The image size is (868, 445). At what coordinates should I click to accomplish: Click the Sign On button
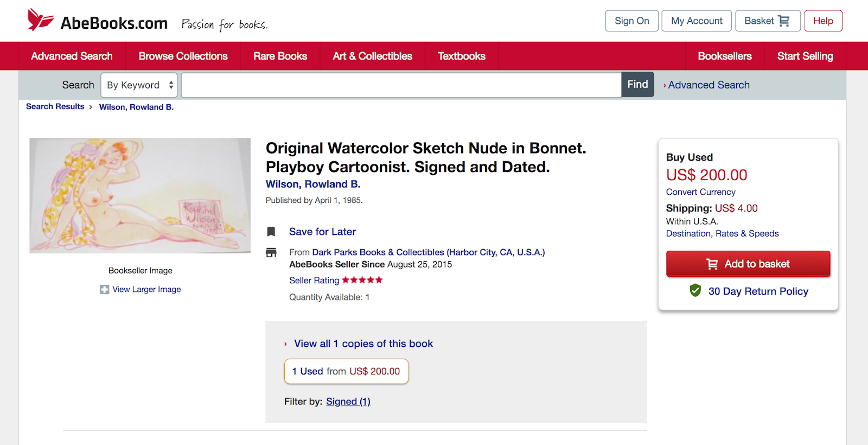coord(631,21)
